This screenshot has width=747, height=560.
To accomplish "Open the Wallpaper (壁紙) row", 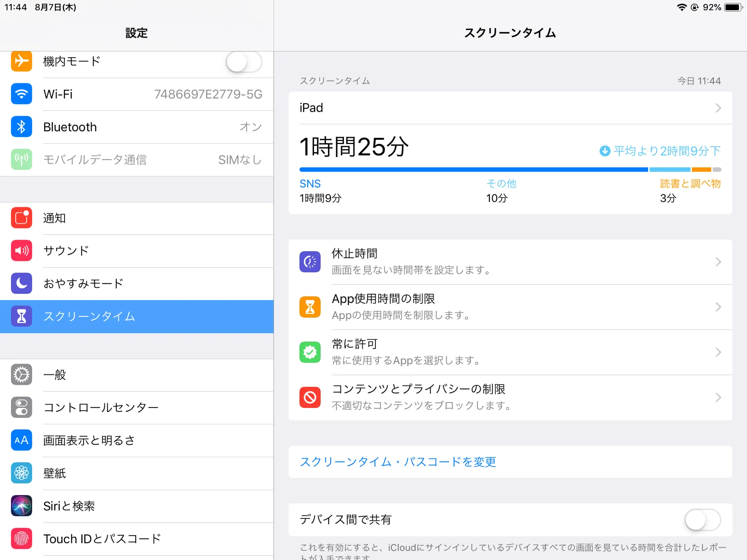I will point(137,474).
